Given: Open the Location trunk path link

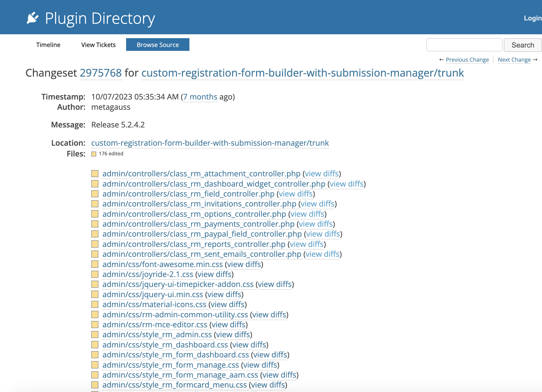Looking at the screenshot, I should (210, 143).
